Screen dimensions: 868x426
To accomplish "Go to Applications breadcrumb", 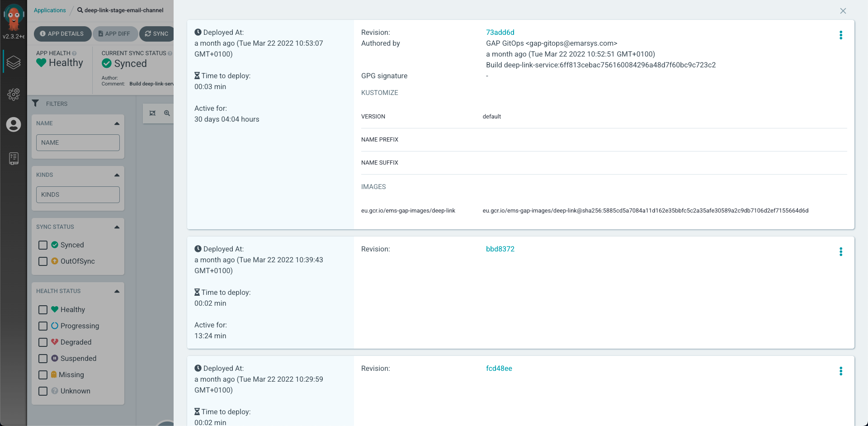I will (x=50, y=10).
